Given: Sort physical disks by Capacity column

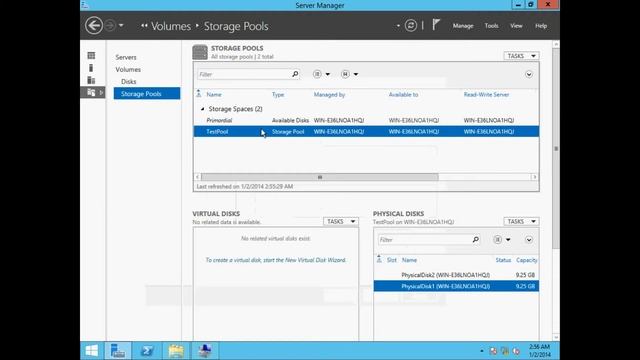Looking at the screenshot, I should point(527,260).
